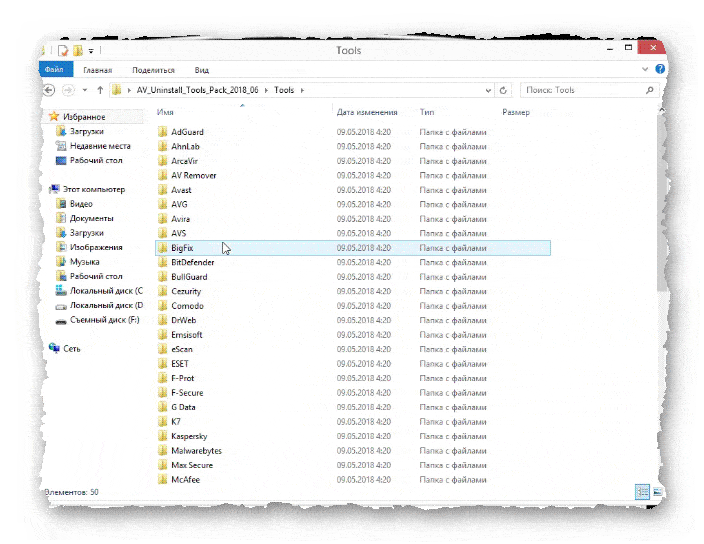The width and height of the screenshot is (704, 544).
Task: Open the Quick Access Toolbar customize dropdown
Action: 91,51
